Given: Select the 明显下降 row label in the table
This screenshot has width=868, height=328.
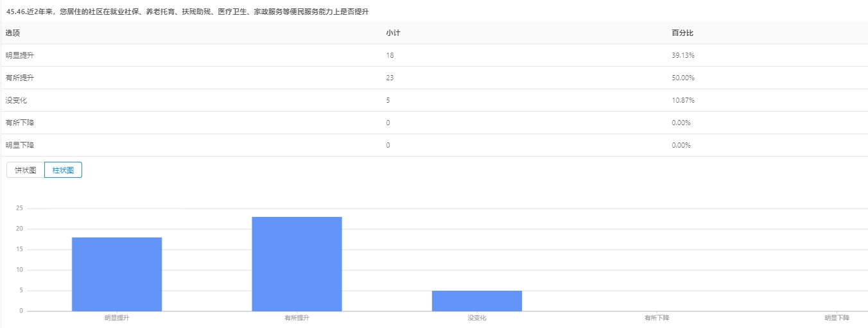Looking at the screenshot, I should (20, 145).
